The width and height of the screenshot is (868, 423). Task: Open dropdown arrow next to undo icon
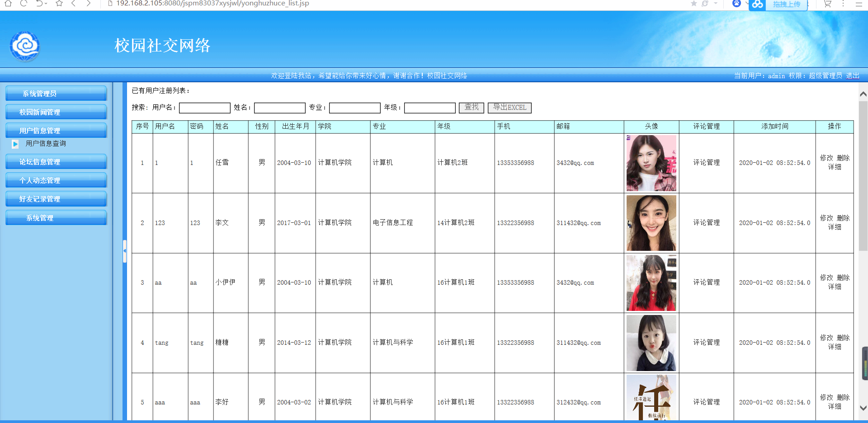click(x=46, y=4)
